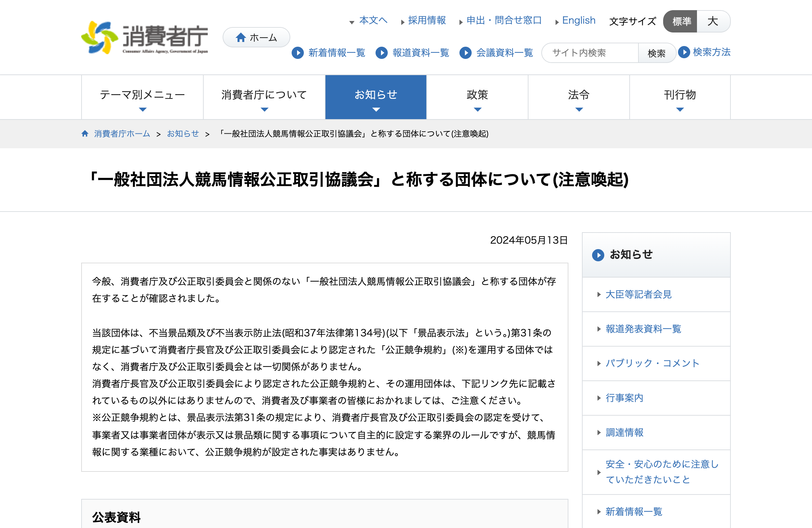This screenshot has width=812, height=528.
Task: Click the small arrow before 行事案内
Action: pos(599,398)
